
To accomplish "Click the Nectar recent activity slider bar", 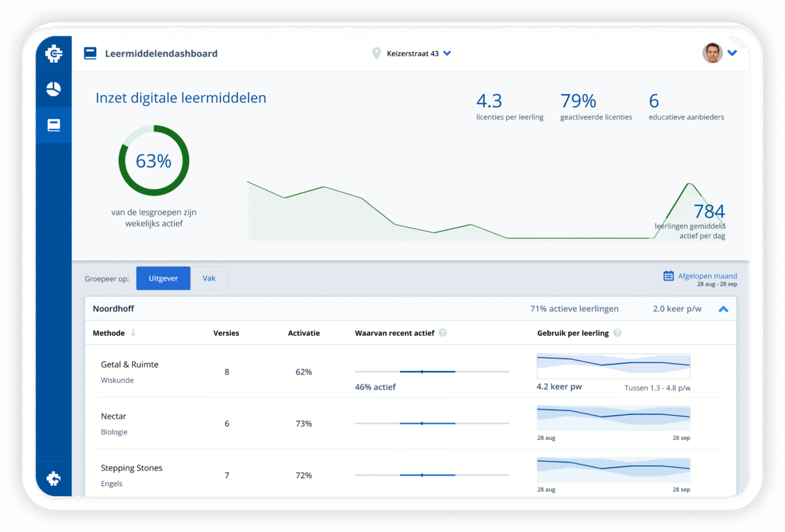I will pos(432,423).
